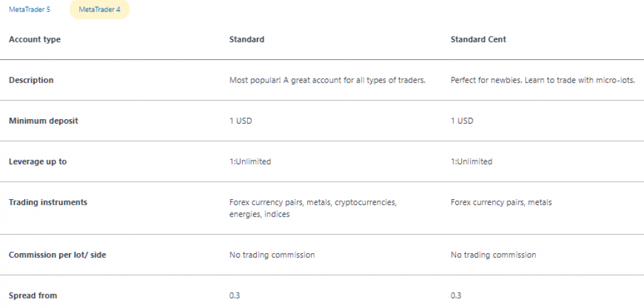
Task: Click Standard account's description text
Action: [x=327, y=80]
